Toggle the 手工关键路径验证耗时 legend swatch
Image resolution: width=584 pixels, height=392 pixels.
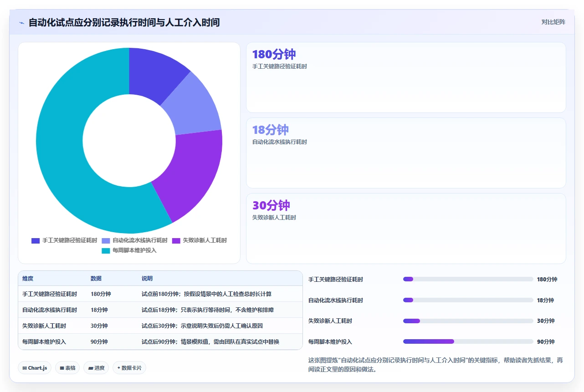(x=36, y=240)
